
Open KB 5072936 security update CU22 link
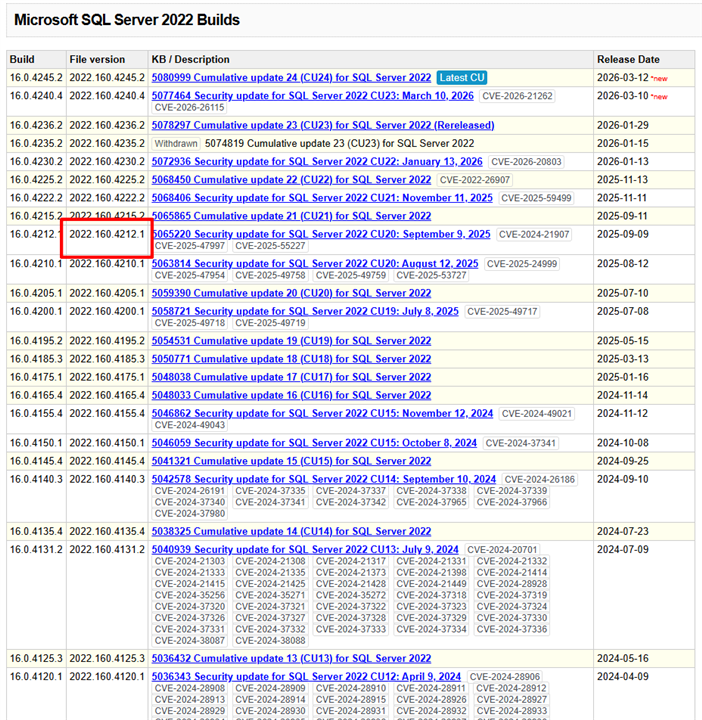pyautogui.click(x=317, y=162)
